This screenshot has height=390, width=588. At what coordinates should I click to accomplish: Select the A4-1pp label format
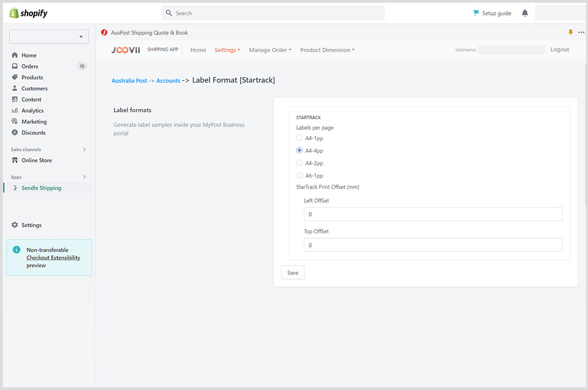pos(300,138)
